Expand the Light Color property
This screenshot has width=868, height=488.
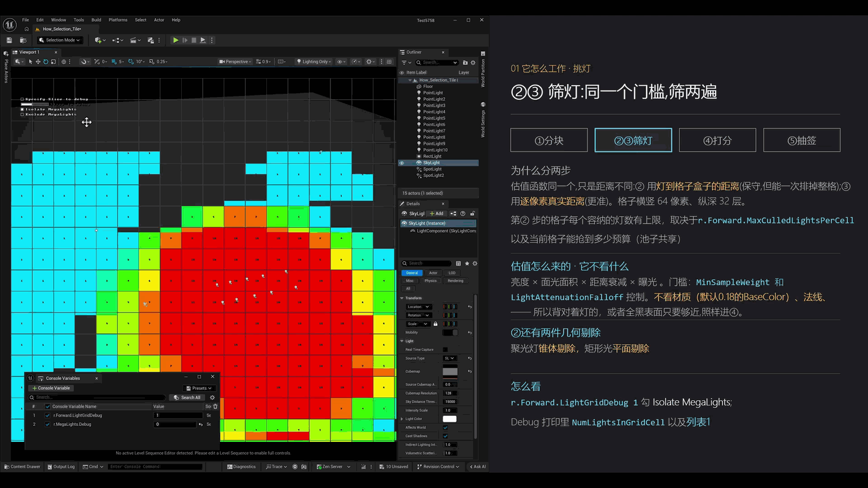[x=402, y=419]
